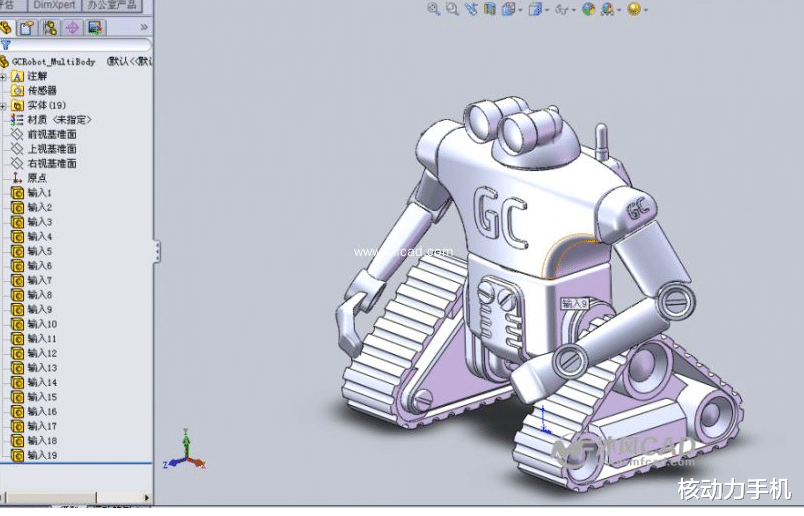Switch to the ConfigurationManager tab icon
This screenshot has width=804, height=516.
tap(50, 27)
